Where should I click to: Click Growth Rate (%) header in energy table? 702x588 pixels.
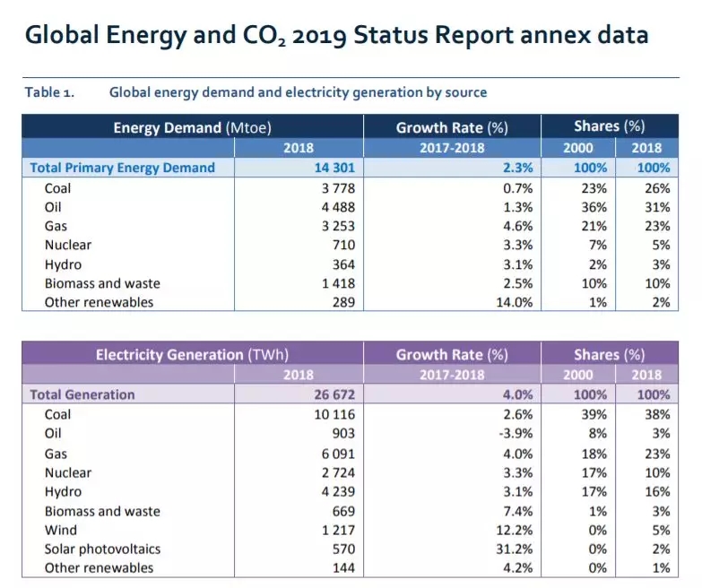coord(452,127)
